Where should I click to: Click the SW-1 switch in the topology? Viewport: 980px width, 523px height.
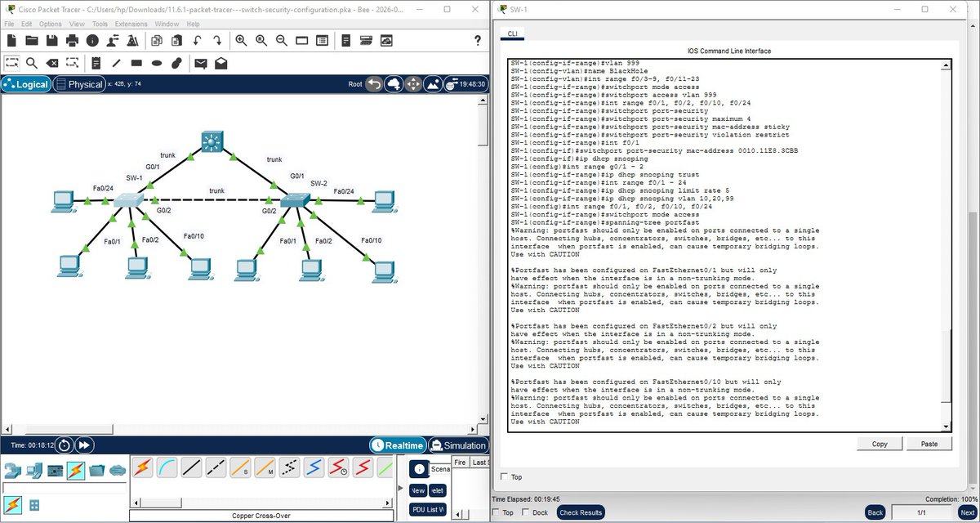click(129, 200)
